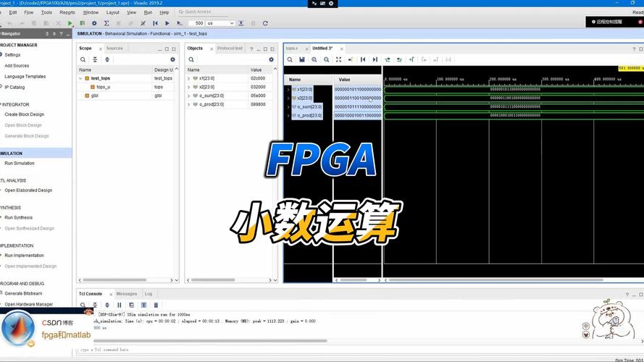This screenshot has height=362, width=644.
Task: Jump to waveform start time
Action: pyautogui.click(x=363, y=59)
